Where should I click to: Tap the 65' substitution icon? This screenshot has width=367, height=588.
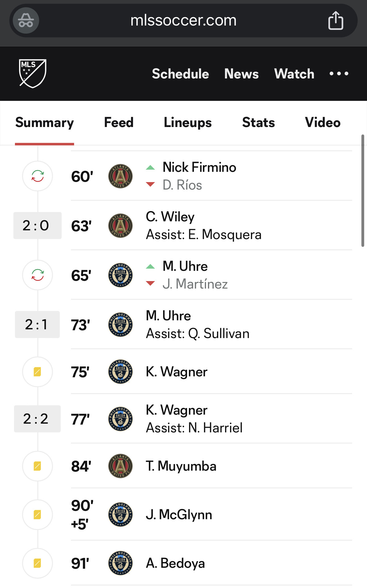point(38,275)
